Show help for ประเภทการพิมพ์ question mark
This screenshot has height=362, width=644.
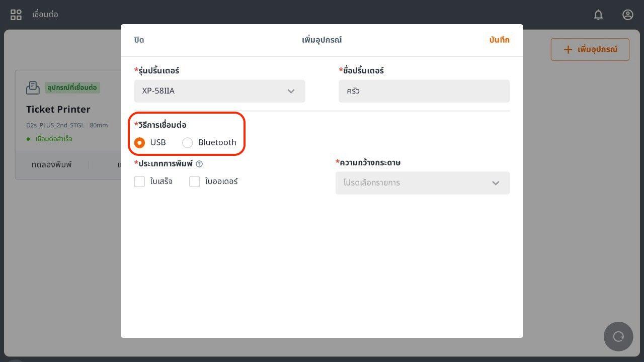pos(199,164)
